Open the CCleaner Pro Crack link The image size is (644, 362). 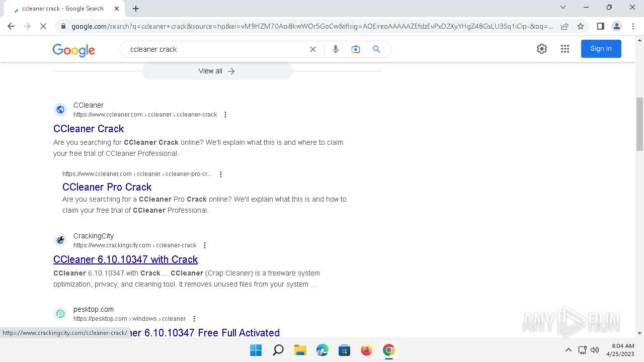[x=107, y=187]
